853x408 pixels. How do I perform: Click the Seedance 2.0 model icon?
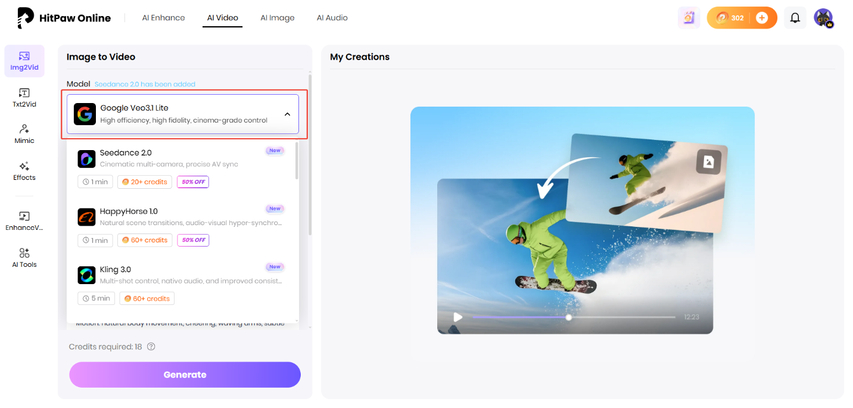tap(86, 158)
